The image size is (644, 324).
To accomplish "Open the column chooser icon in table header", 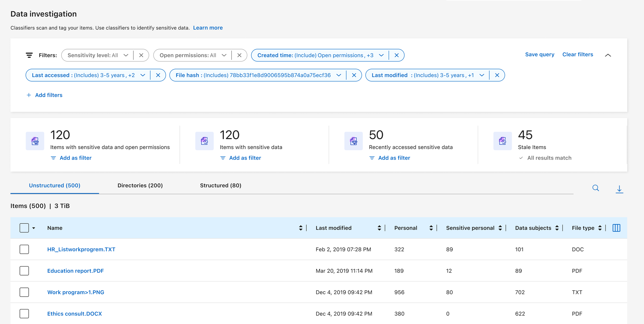I will [x=616, y=228].
